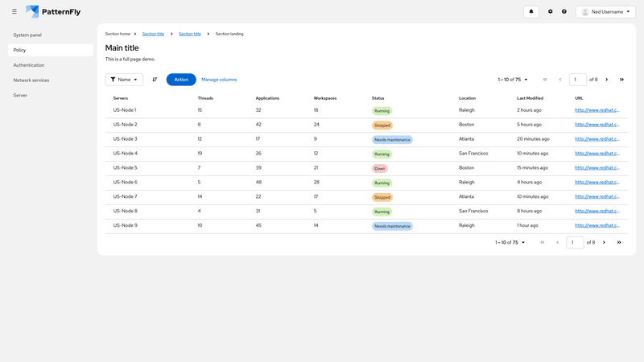The height and width of the screenshot is (362, 644).
Task: Open the Name filter dropdown
Action: click(x=124, y=80)
